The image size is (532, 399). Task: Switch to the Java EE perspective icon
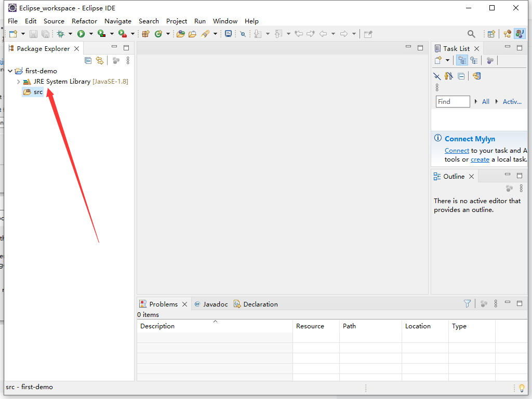(508, 34)
